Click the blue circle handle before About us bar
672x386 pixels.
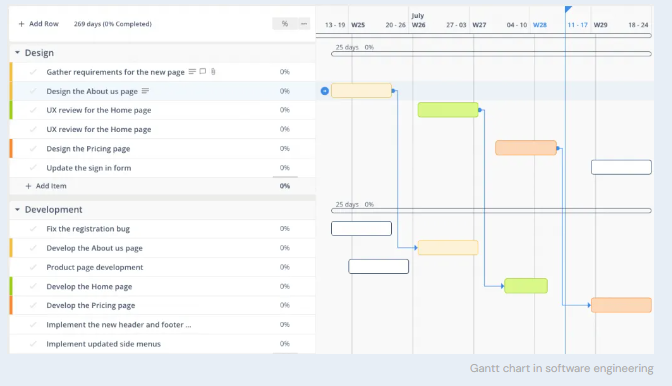point(325,91)
